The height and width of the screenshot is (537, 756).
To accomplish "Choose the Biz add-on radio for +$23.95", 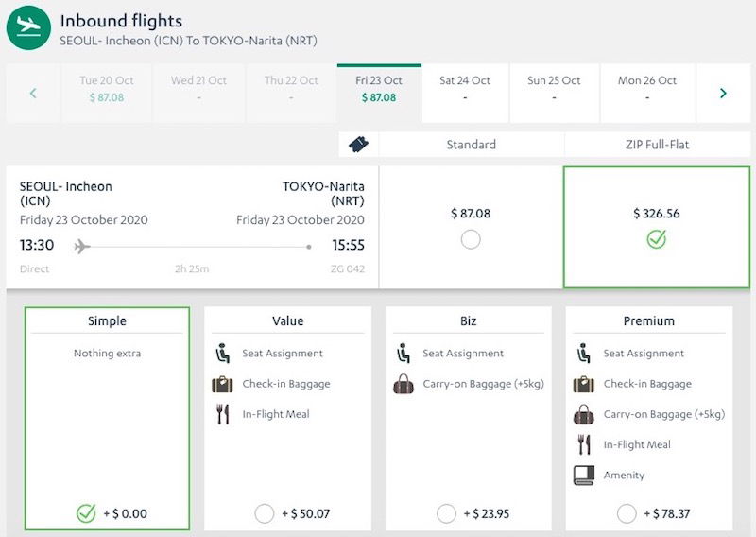I will point(446,513).
